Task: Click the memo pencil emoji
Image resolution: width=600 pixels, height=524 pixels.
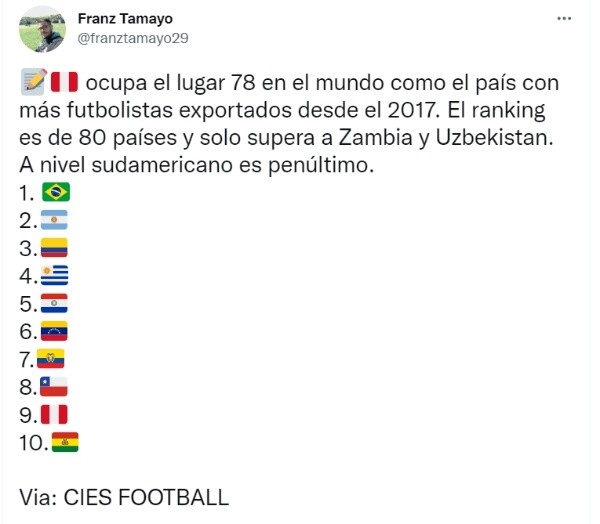Action: (x=30, y=81)
